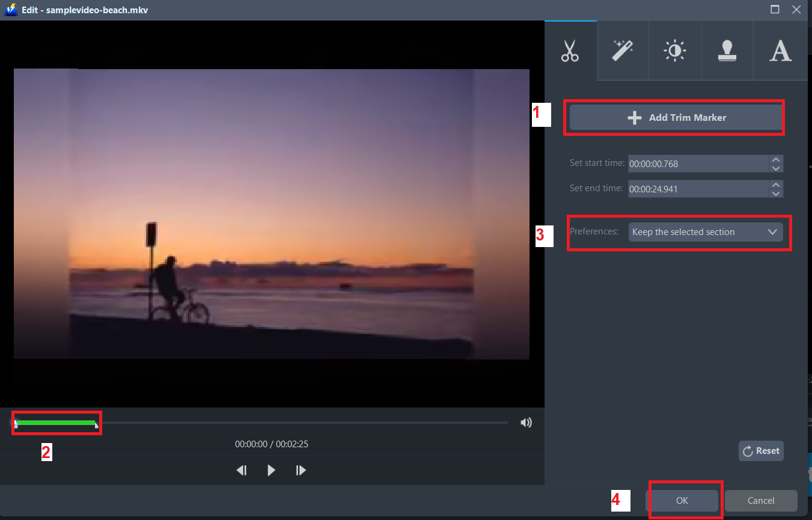Mute the preview audio speaker icon
The image size is (812, 520).
526,422
